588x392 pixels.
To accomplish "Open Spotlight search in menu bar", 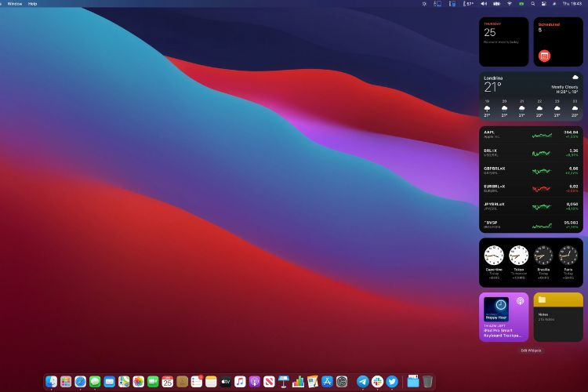I will click(532, 4).
